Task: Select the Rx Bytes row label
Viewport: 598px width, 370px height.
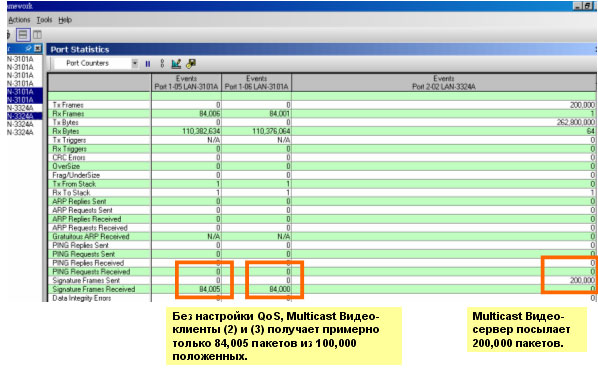Action: (x=66, y=131)
